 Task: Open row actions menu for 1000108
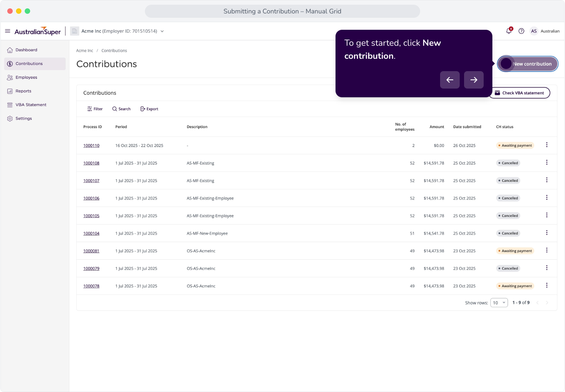point(547,163)
